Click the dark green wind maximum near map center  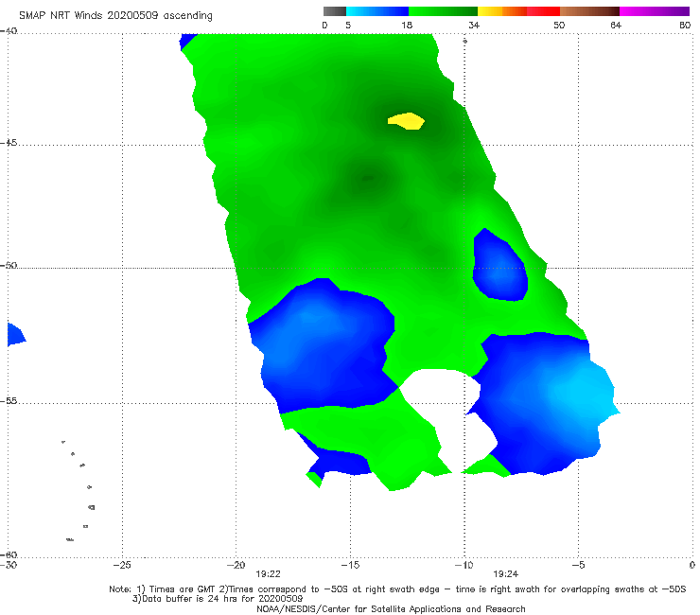coord(367,179)
